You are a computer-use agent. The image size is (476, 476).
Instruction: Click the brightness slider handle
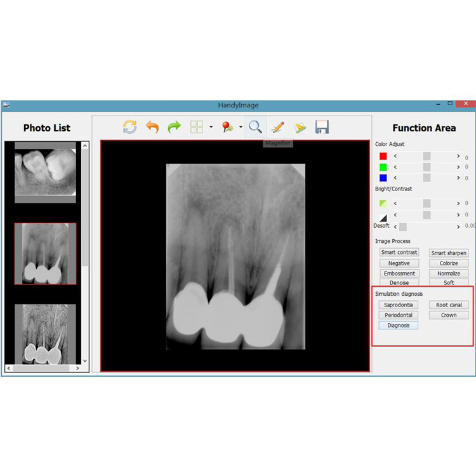[426, 203]
